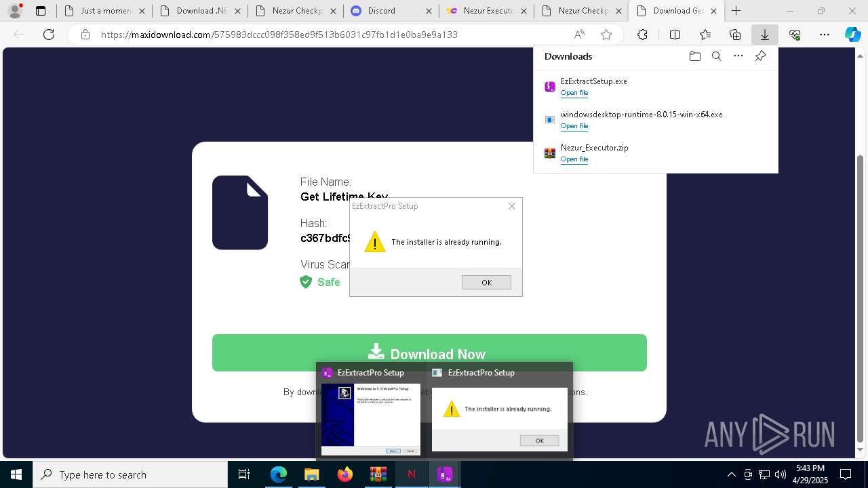
Task: Open the Extensions puzzle icon
Action: click(642, 35)
